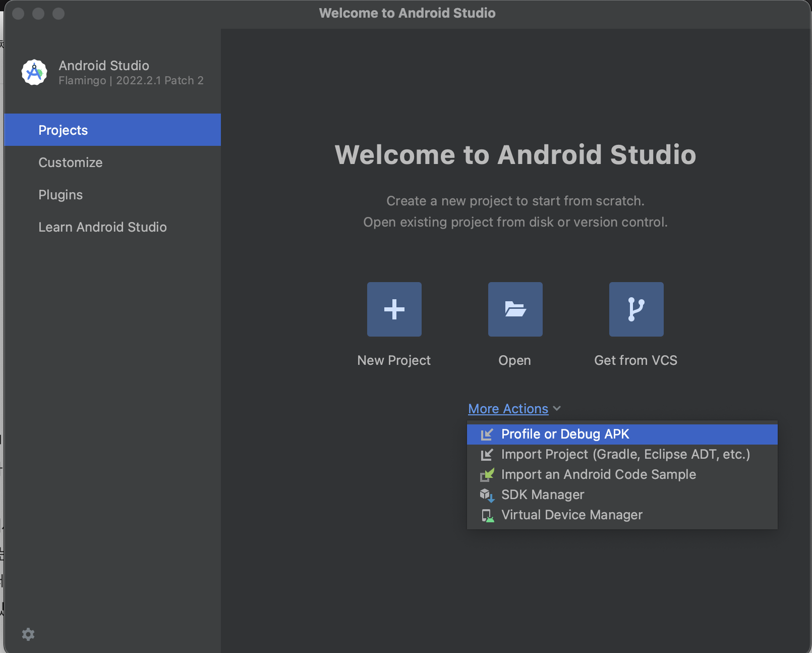Click the More Actions link

(508, 409)
